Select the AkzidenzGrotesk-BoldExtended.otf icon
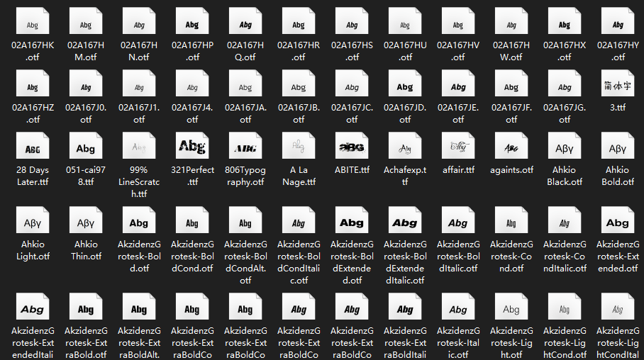 click(x=352, y=221)
